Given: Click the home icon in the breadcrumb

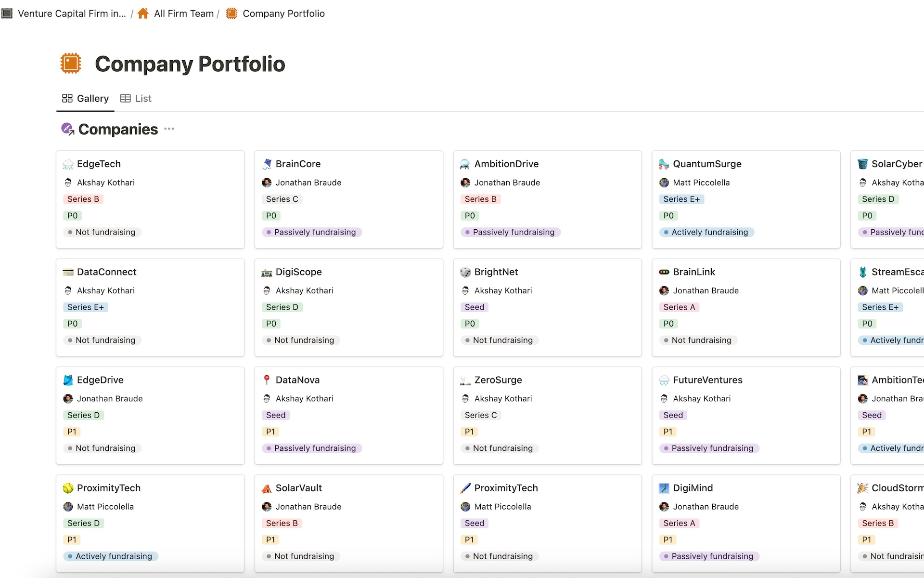Looking at the screenshot, I should [x=143, y=13].
